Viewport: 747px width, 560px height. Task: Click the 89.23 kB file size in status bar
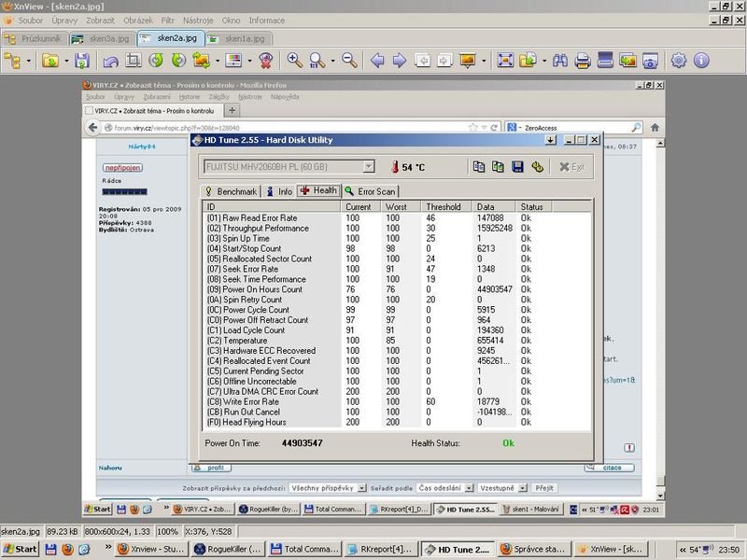63,531
